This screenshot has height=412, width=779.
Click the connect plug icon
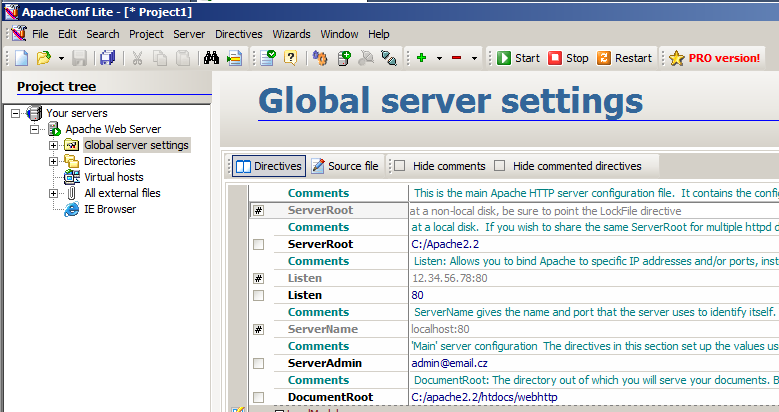(389, 58)
